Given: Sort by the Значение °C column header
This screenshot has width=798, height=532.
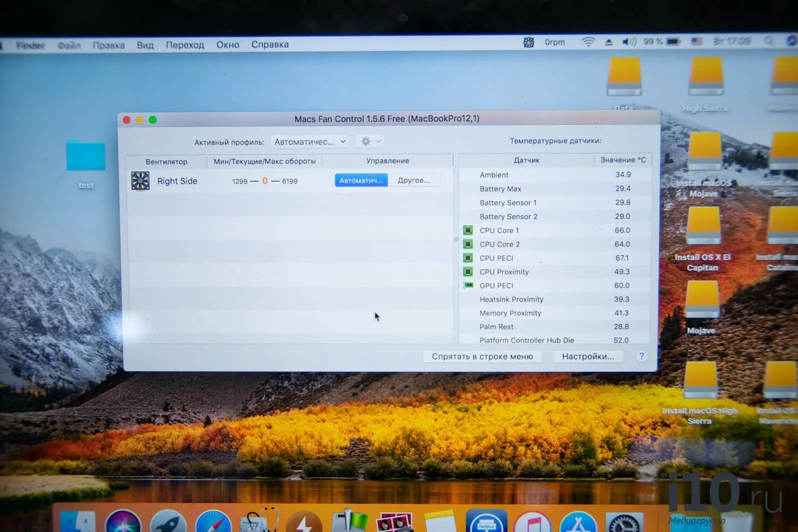Looking at the screenshot, I should pyautogui.click(x=623, y=160).
